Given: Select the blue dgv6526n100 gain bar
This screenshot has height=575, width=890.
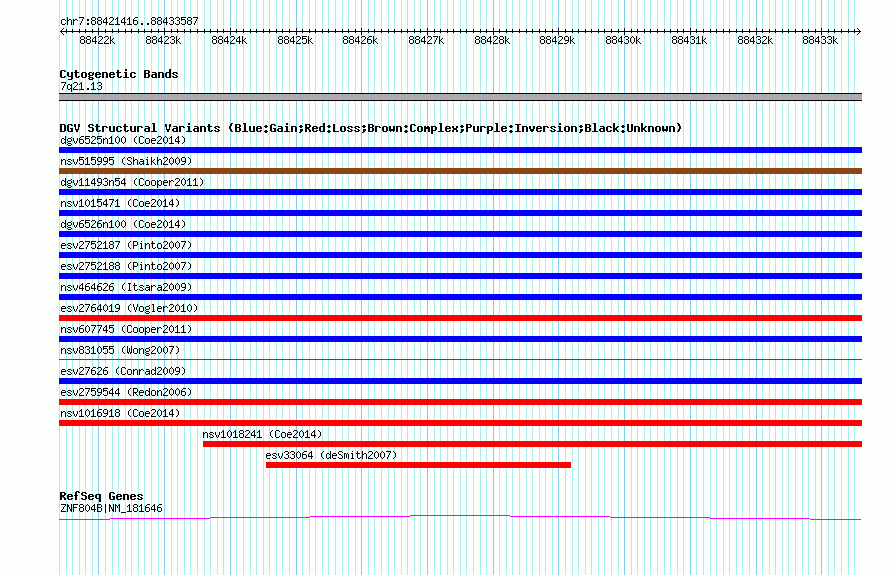Looking at the screenshot, I should click(460, 234).
